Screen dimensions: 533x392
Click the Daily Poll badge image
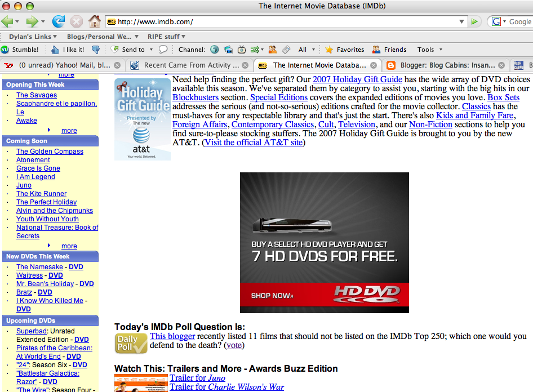pos(131,344)
